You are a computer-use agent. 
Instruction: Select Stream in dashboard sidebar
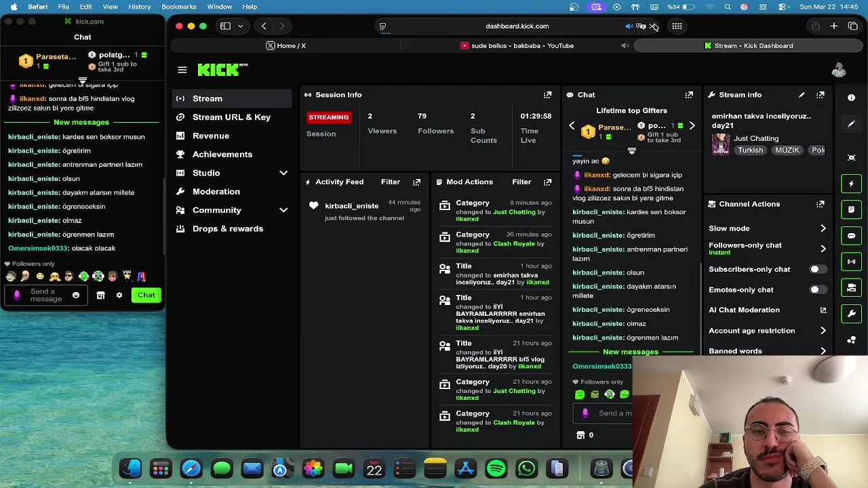pos(232,99)
